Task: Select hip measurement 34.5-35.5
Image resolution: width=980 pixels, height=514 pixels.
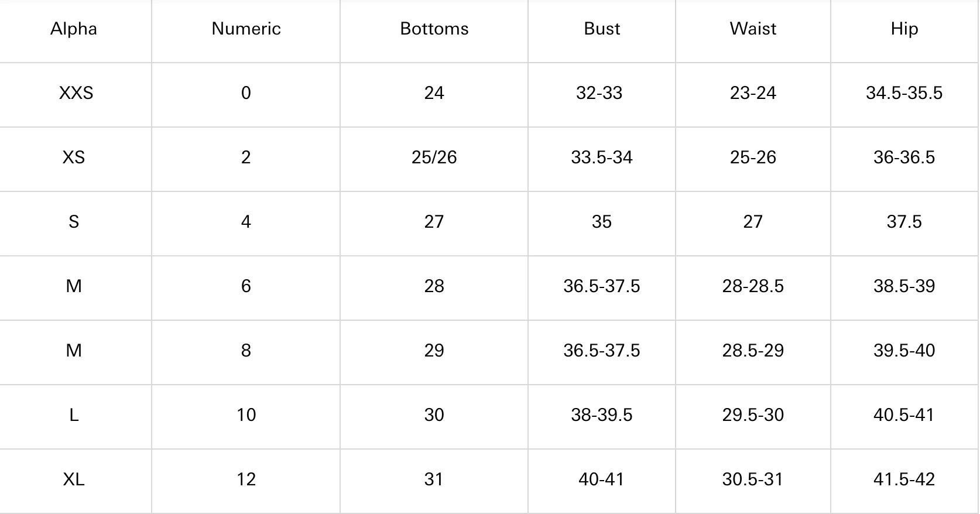Action: [x=904, y=93]
